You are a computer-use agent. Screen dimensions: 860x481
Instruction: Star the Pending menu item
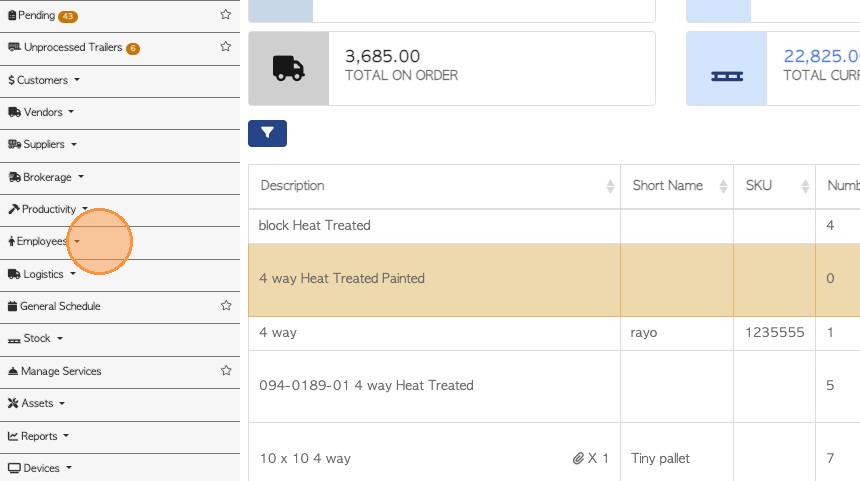coord(226,15)
